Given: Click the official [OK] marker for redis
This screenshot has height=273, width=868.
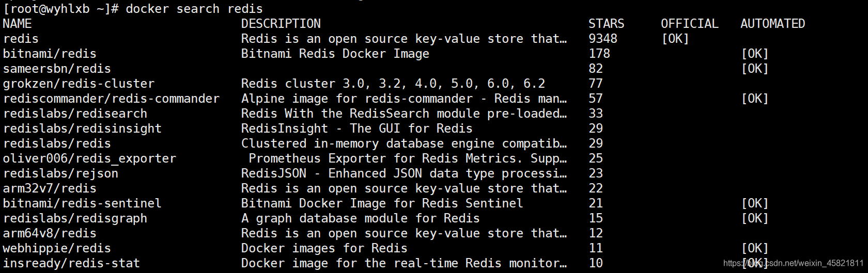Looking at the screenshot, I should [675, 39].
